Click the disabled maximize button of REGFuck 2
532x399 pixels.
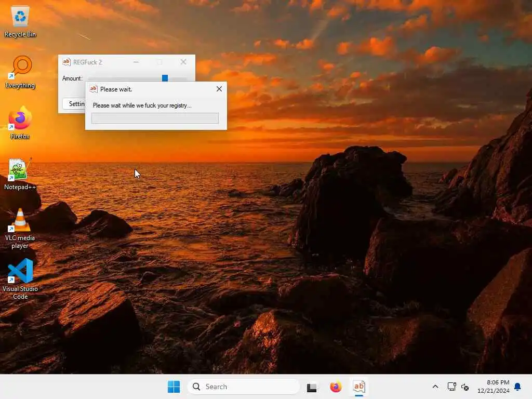tap(159, 62)
